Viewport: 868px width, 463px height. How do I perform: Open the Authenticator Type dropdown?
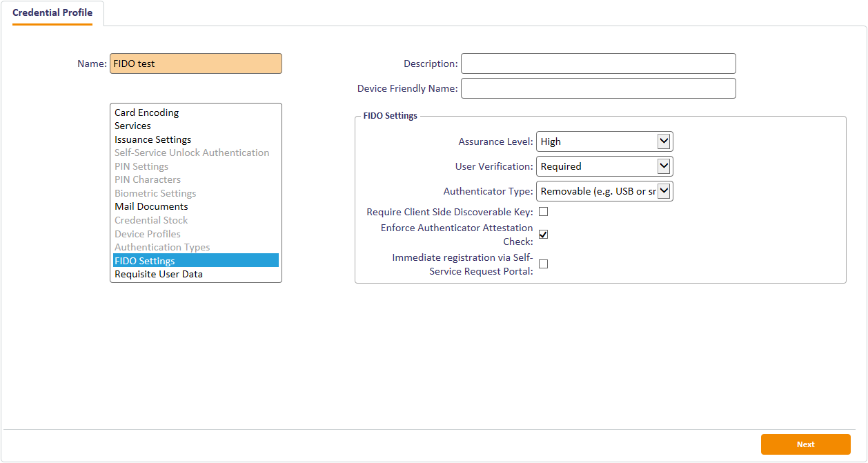pyautogui.click(x=604, y=191)
